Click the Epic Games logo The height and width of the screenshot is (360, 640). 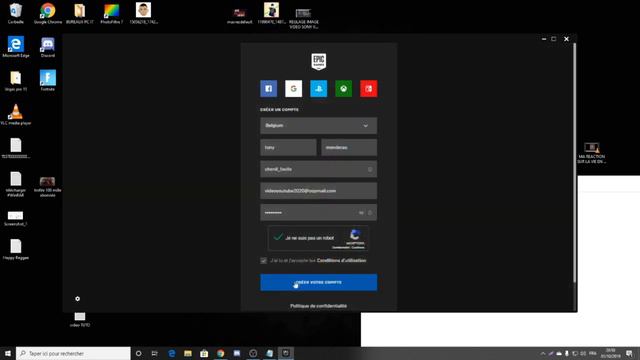coord(319,62)
